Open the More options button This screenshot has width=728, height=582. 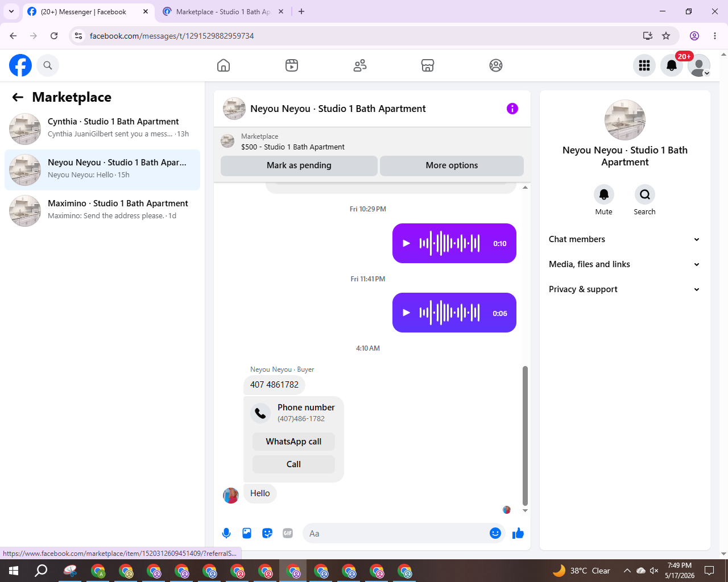[x=452, y=165]
